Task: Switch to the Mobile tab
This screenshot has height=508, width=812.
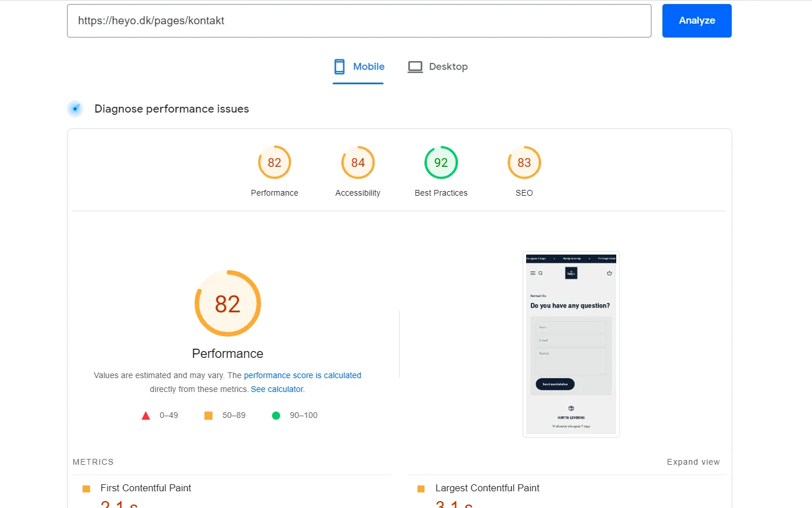Action: (358, 67)
